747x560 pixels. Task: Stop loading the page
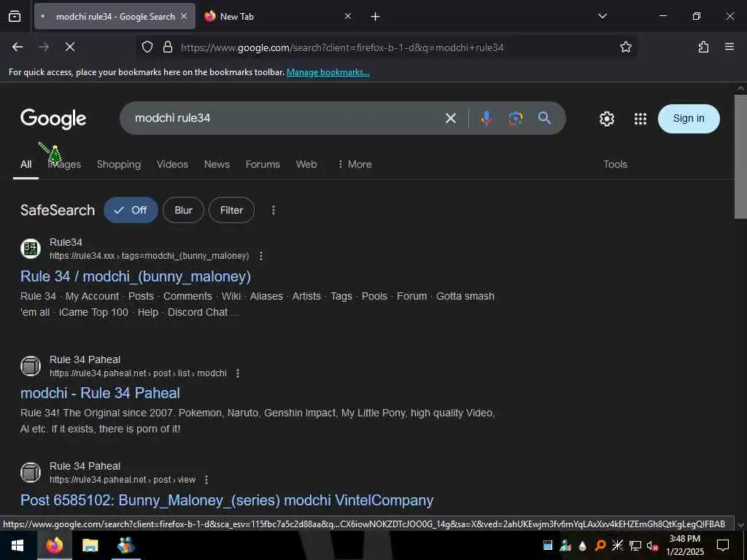coord(70,47)
